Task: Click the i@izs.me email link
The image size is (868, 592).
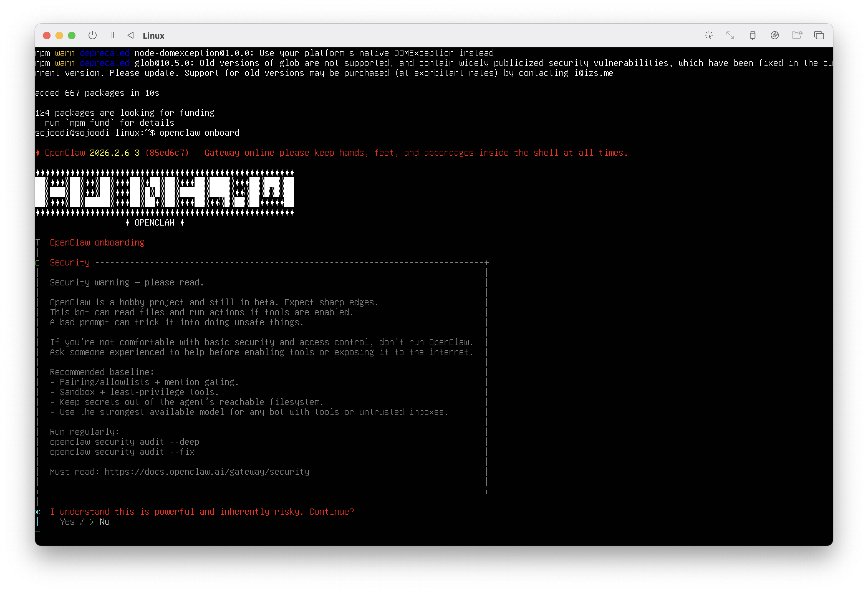Action: (x=594, y=73)
